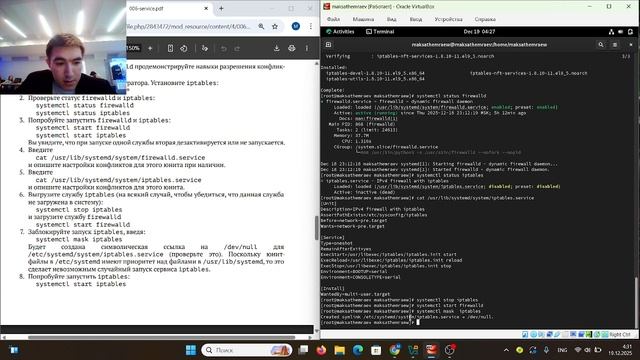The width and height of the screenshot is (640, 360).
Task: Switch the ENG input language indicator
Action: point(562,350)
